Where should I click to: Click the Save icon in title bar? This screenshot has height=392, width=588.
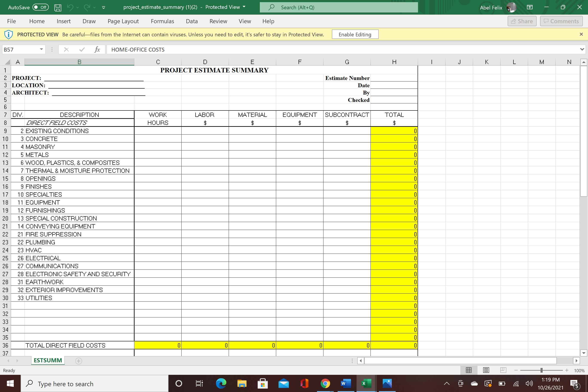(58, 8)
